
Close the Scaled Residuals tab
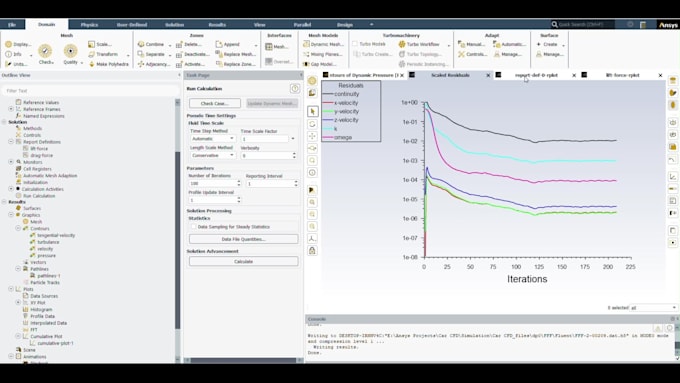pos(488,75)
